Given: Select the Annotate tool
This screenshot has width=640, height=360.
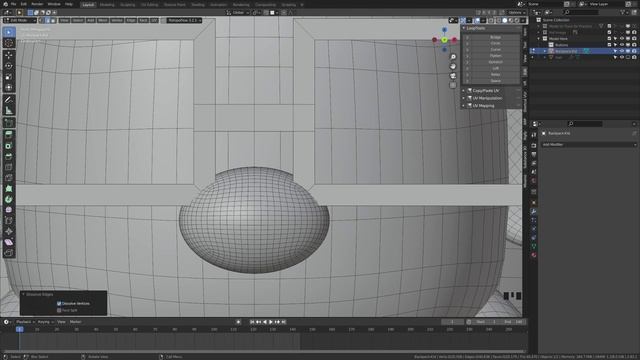Looking at the screenshot, I should click(9, 100).
